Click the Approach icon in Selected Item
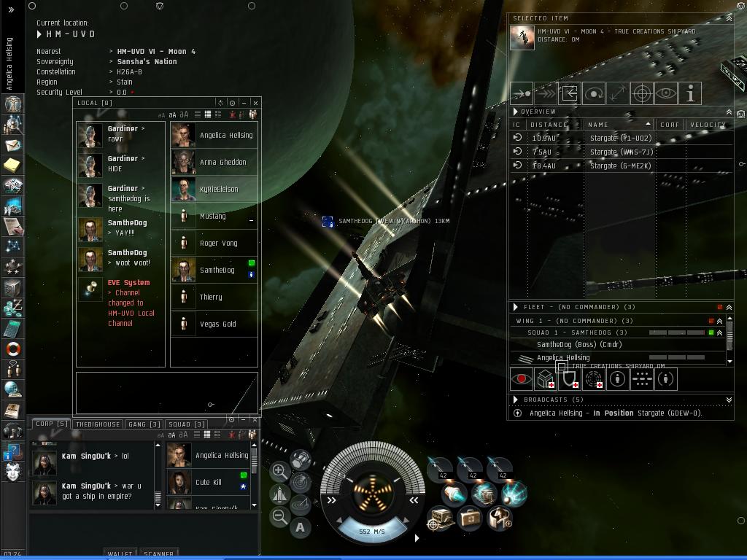 (x=522, y=93)
